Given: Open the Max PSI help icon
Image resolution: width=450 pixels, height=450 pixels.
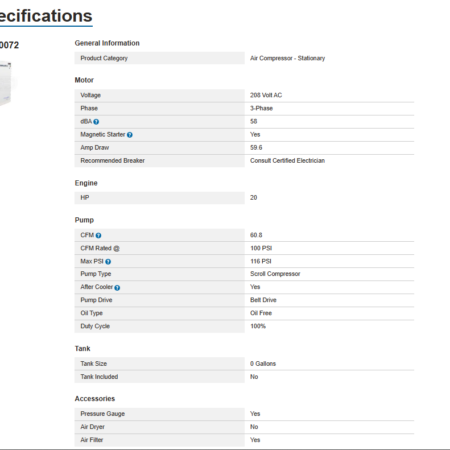Looking at the screenshot, I should coord(108,262).
